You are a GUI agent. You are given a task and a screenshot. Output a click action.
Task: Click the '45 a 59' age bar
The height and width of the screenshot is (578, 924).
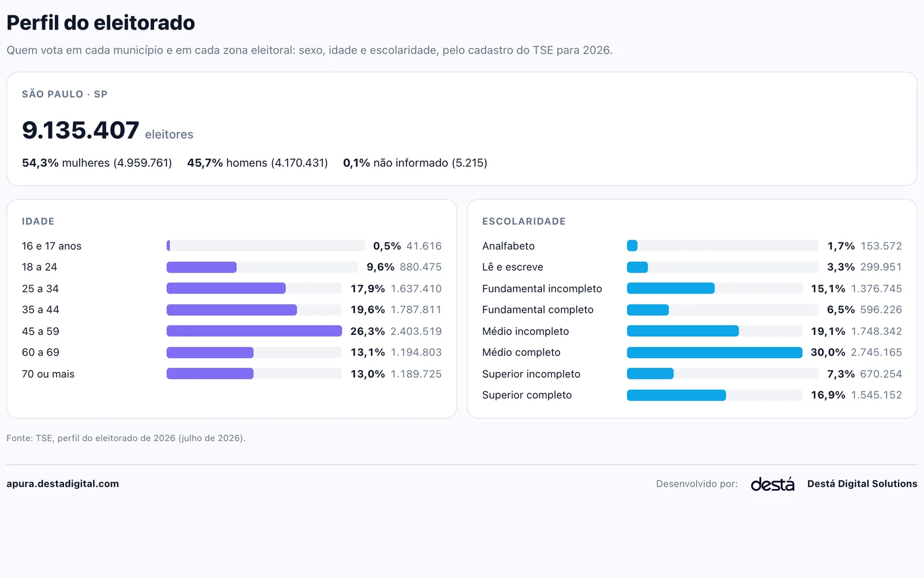tap(254, 331)
